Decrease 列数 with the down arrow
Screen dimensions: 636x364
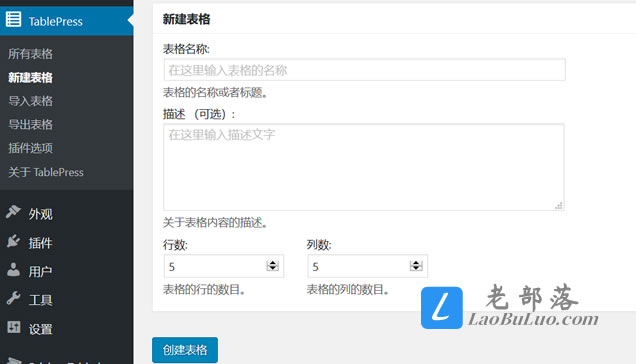(x=416, y=269)
